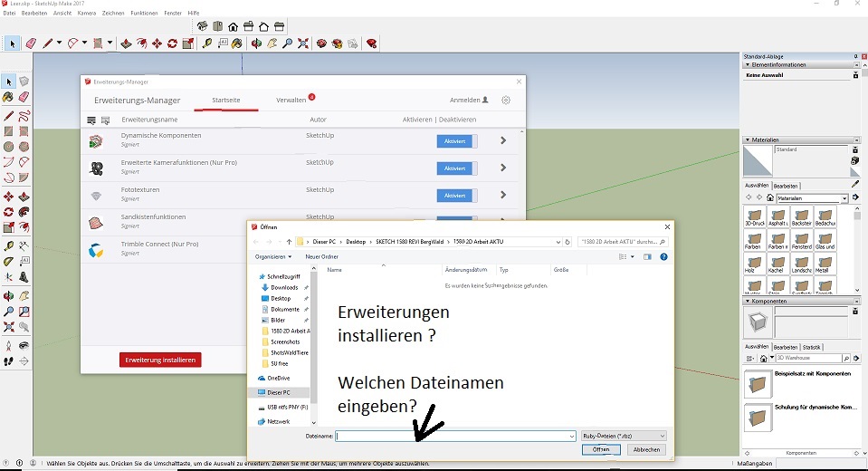
Task: Disable Erweiterte Kamerafunktionen extension
Action: (456, 168)
